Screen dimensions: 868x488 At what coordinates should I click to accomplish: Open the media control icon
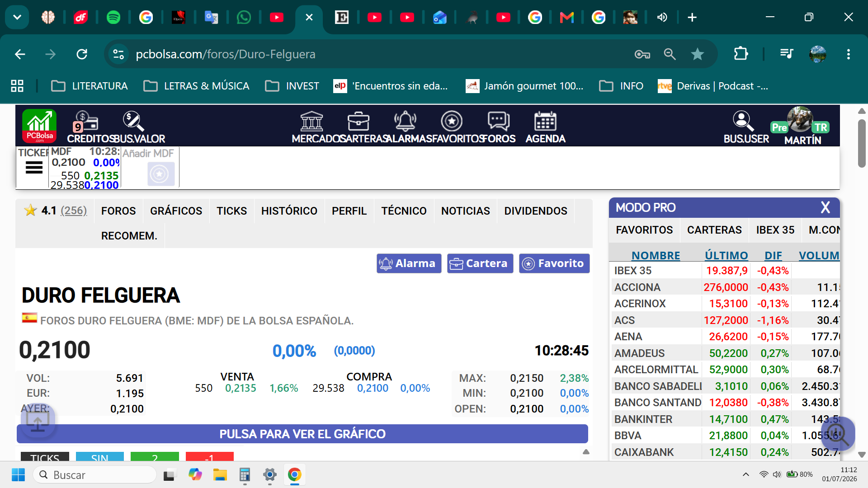[x=787, y=54]
